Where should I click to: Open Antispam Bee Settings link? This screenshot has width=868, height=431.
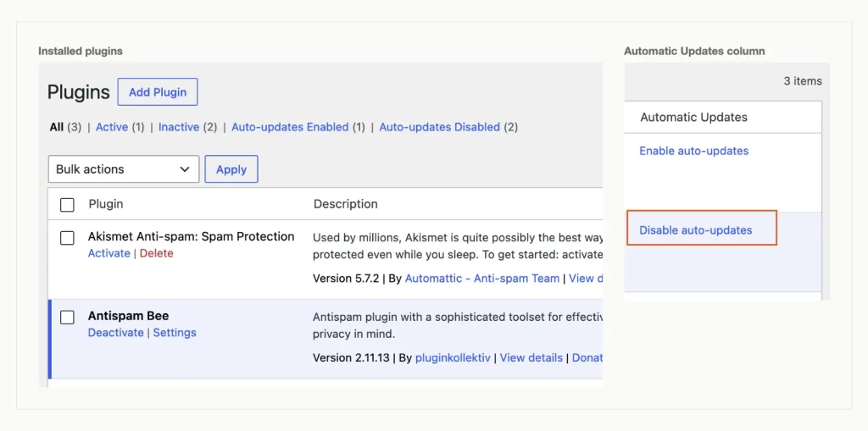point(175,333)
